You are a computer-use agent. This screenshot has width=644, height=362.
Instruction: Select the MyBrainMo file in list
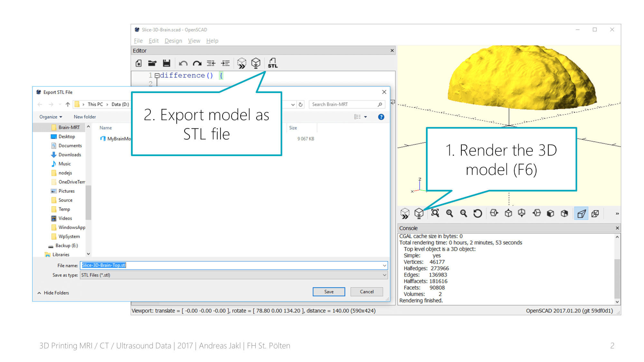116,139
